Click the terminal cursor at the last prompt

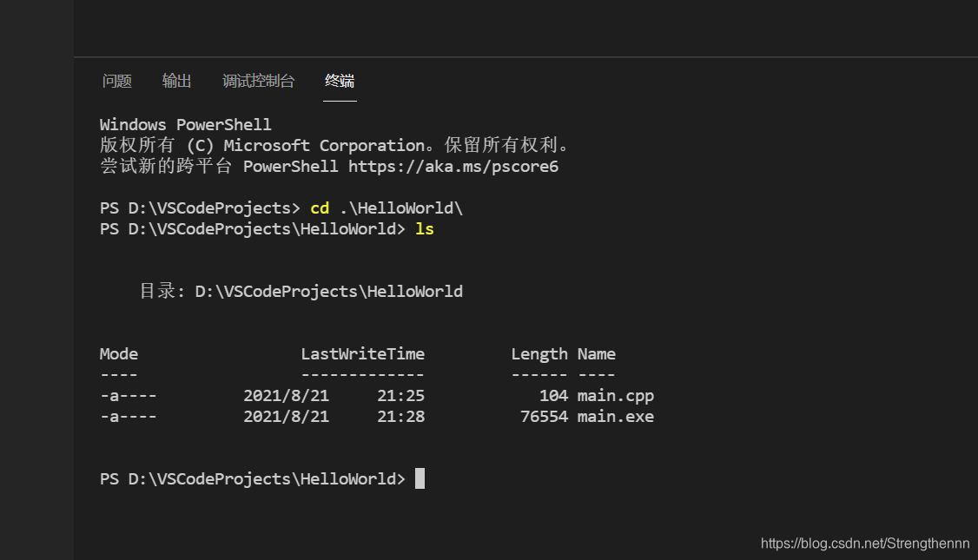pyautogui.click(x=420, y=478)
